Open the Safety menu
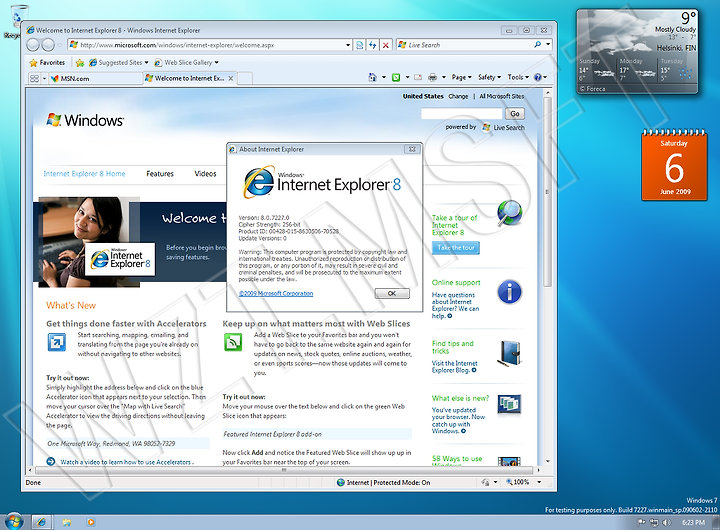 (x=489, y=77)
